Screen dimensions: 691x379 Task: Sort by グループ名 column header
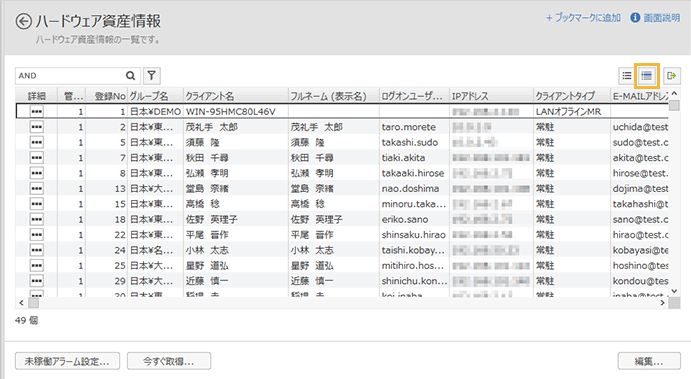coord(155,96)
